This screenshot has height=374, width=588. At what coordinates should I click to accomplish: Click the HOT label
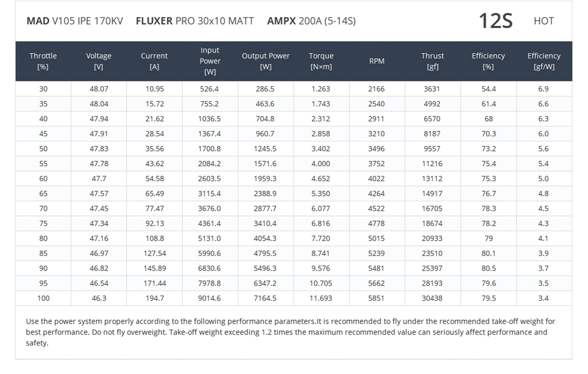point(544,21)
